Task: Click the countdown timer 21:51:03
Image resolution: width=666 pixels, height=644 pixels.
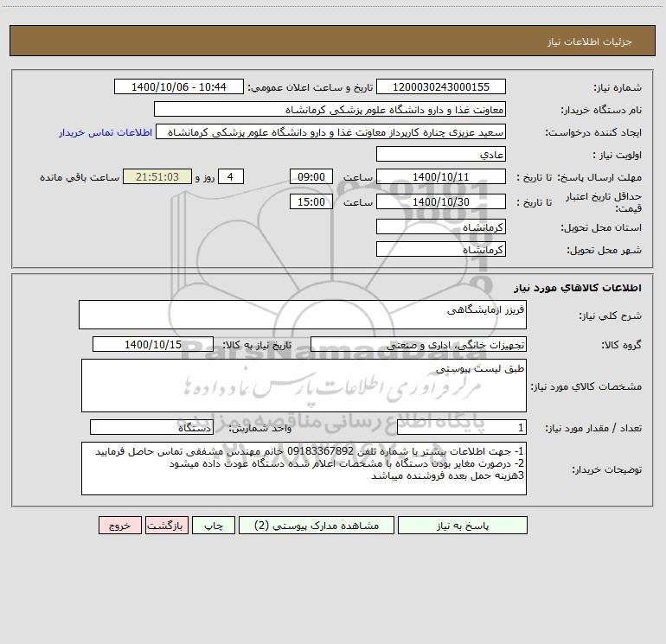Action: tap(157, 176)
